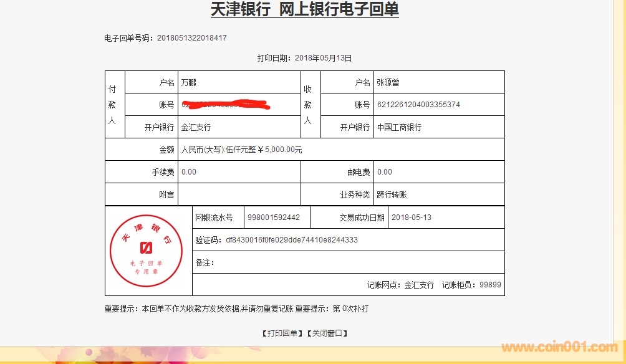The image size is (626, 364).
Task: Click the red 天津银行 round stamp
Action: click(146, 251)
